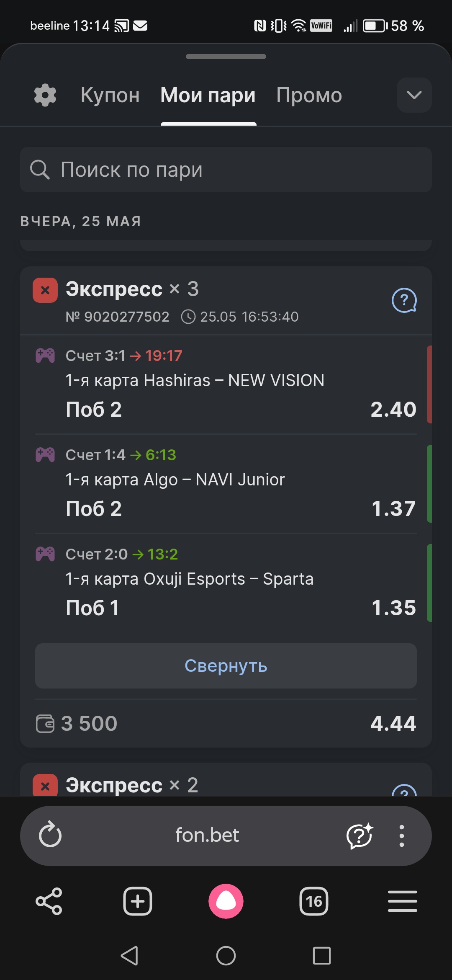Open the pink Alice assistant button

[226, 901]
